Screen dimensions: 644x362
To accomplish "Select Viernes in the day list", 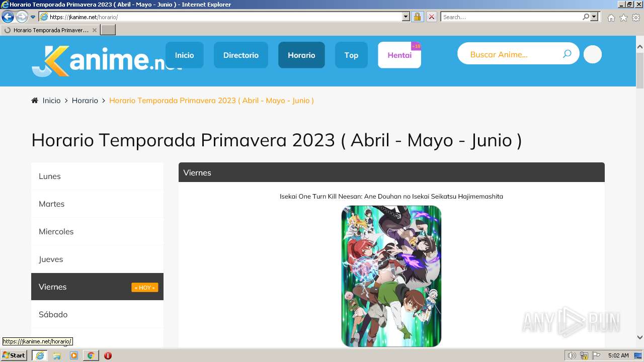I will point(97,287).
